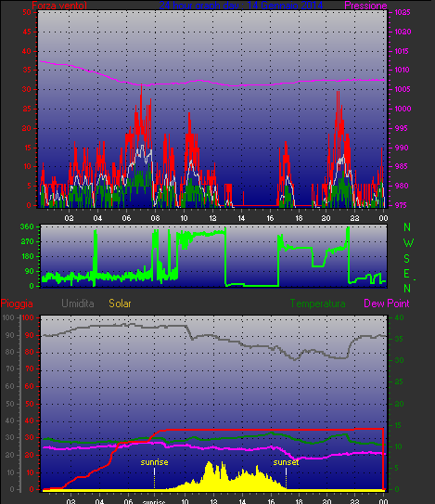Viewport: 435px width, 504px height.
Task: Click the red 'Pioggia' legend label
Action: [x=17, y=304]
